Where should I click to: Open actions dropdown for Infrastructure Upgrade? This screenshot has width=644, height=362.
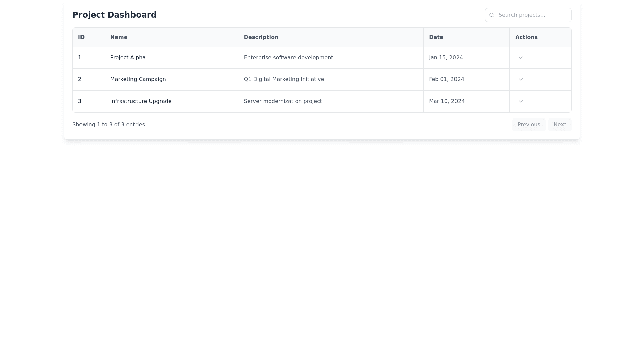[x=520, y=101]
